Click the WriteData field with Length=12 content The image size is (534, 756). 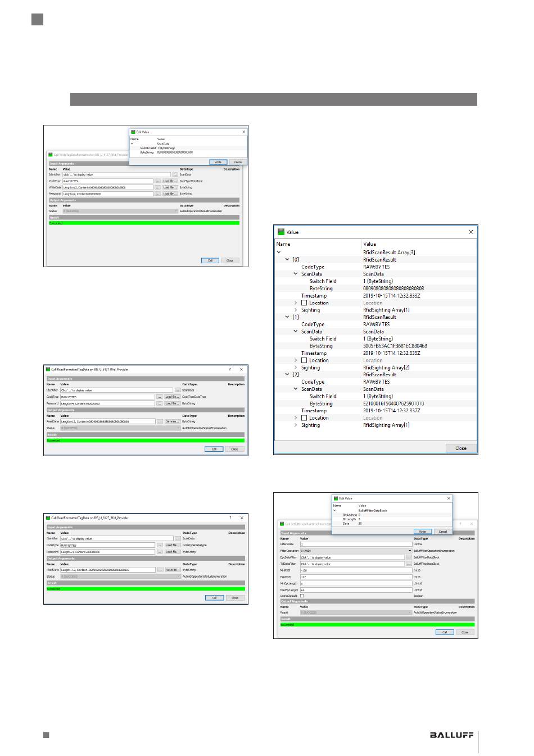click(107, 187)
